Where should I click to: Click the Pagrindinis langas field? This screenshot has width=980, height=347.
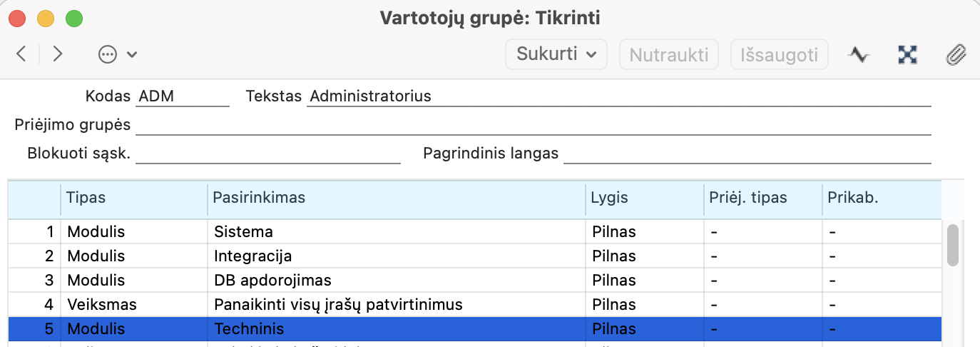747,154
